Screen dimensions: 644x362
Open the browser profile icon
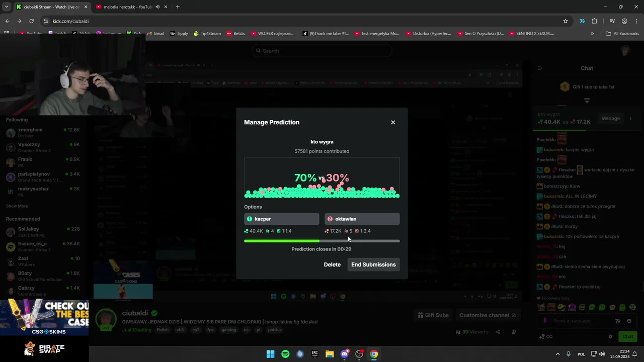pyautogui.click(x=624, y=21)
